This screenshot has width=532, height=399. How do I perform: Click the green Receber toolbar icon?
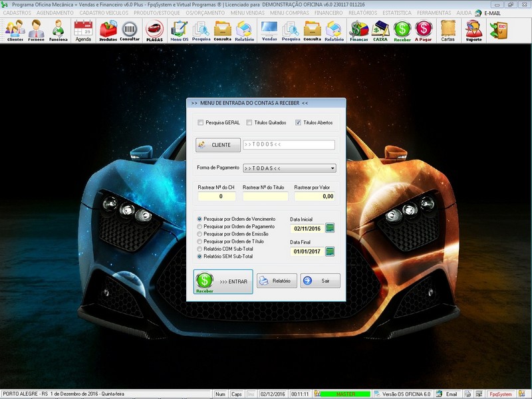coord(402,31)
